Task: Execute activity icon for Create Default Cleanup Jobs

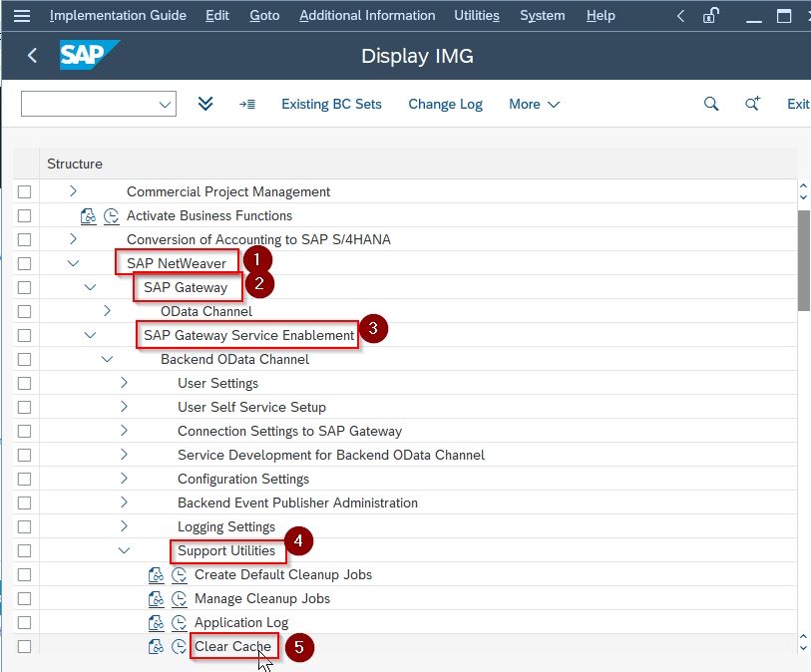Action: coord(179,575)
